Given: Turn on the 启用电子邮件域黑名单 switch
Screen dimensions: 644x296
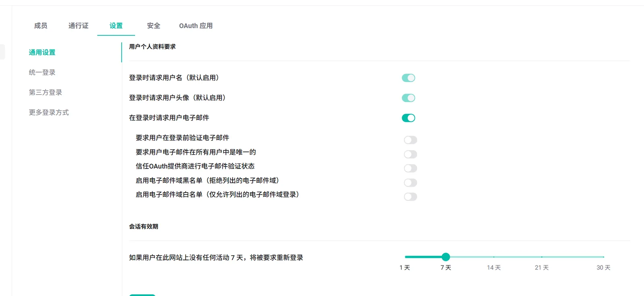Looking at the screenshot, I should pyautogui.click(x=411, y=183).
